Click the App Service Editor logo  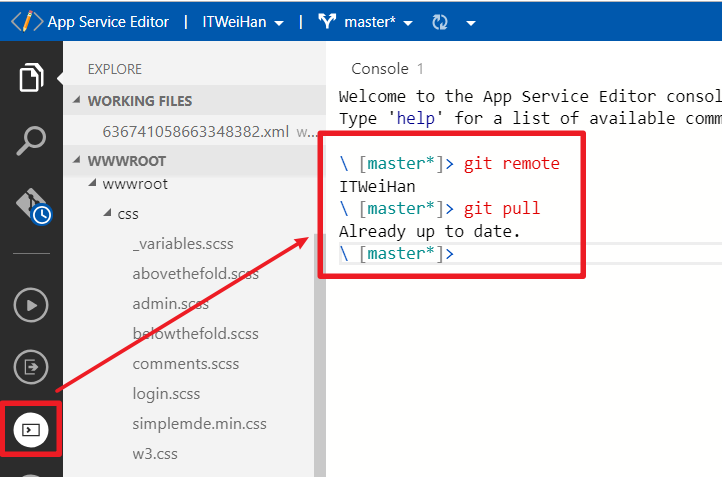[27, 21]
